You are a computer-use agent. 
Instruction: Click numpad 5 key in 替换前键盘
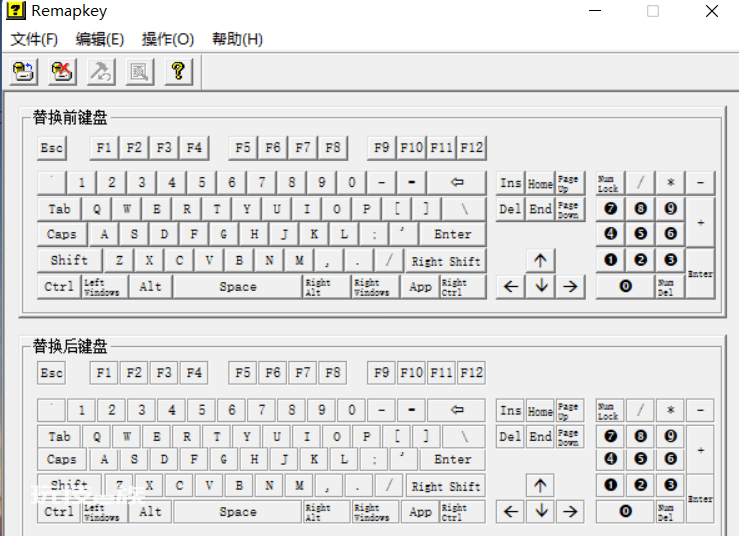click(640, 234)
